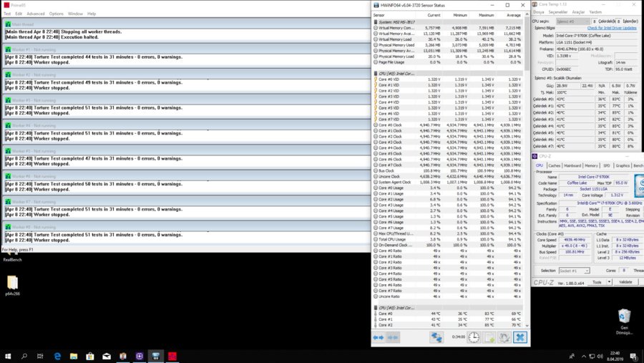Open Microsoft Store taskbar icon
Image resolution: width=644 pixels, height=363 pixels.
click(90, 356)
